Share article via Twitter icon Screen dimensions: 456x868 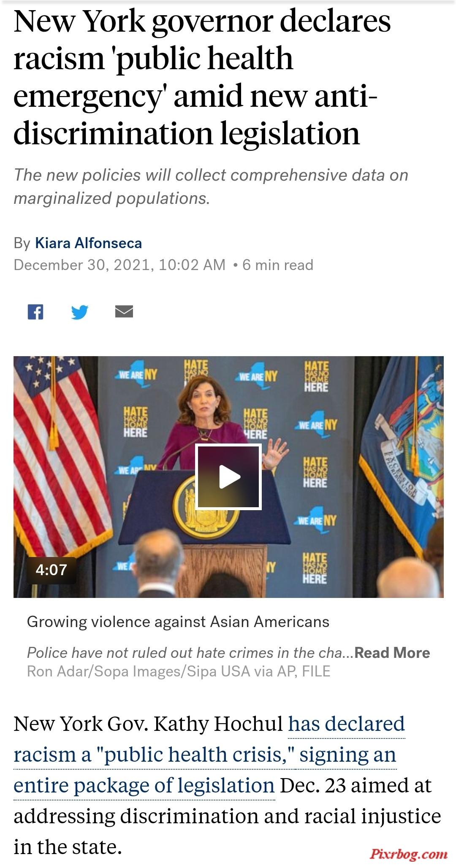pyautogui.click(x=79, y=312)
